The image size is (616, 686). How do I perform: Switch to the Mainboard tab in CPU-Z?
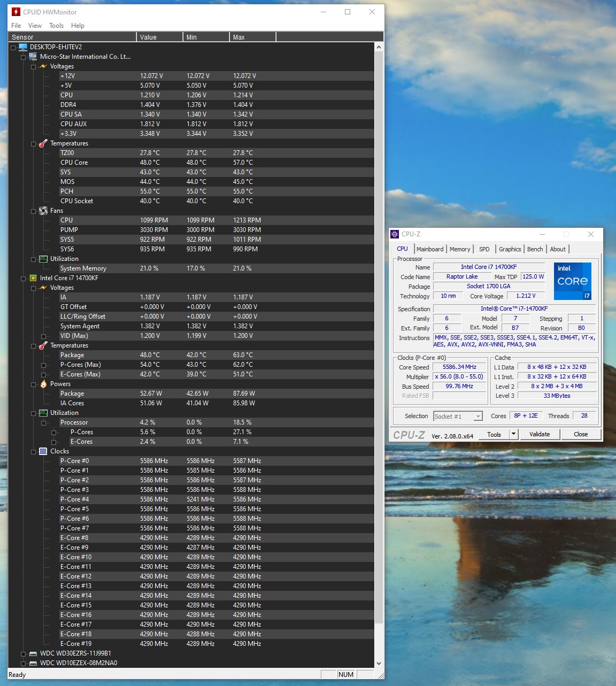click(x=430, y=249)
